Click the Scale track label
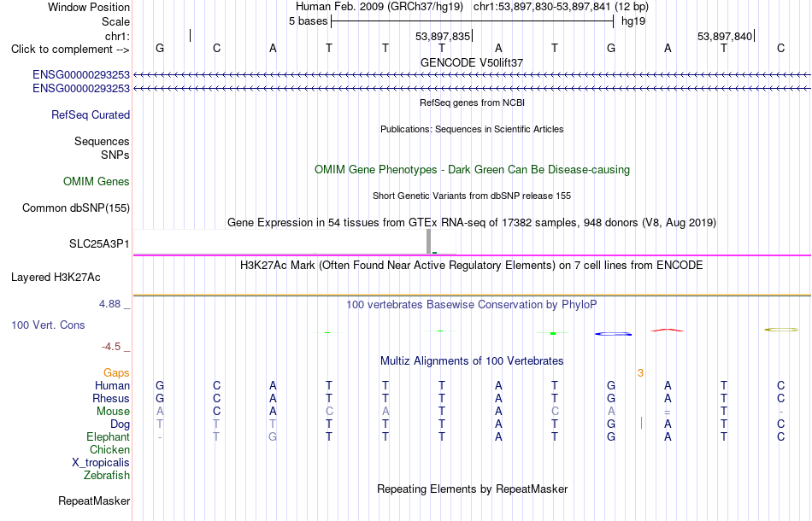812x521 pixels. click(x=115, y=21)
